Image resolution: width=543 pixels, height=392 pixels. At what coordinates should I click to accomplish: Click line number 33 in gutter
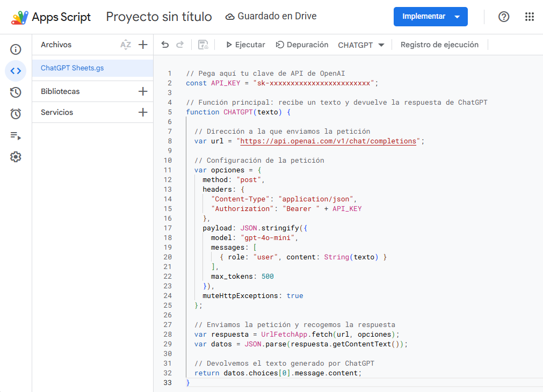168,383
